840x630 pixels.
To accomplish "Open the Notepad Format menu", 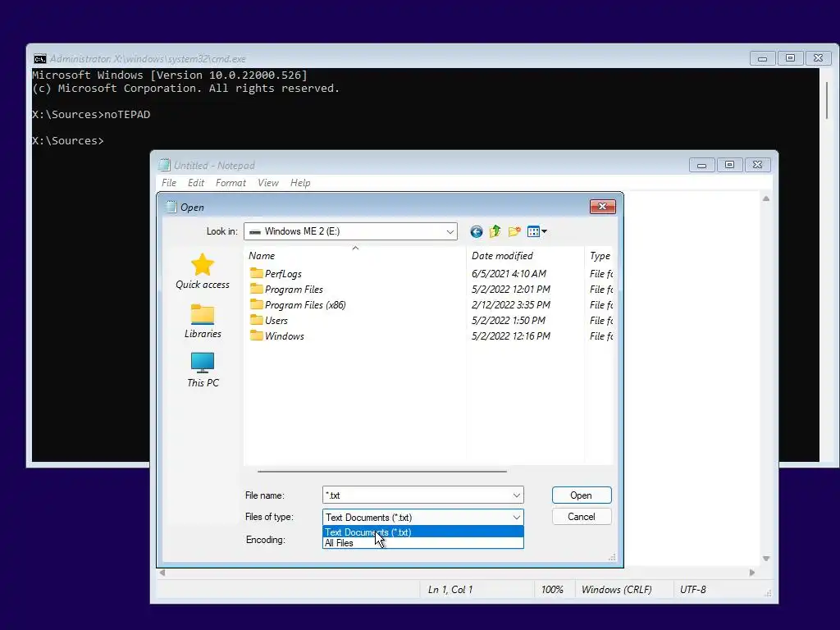I will pyautogui.click(x=231, y=183).
